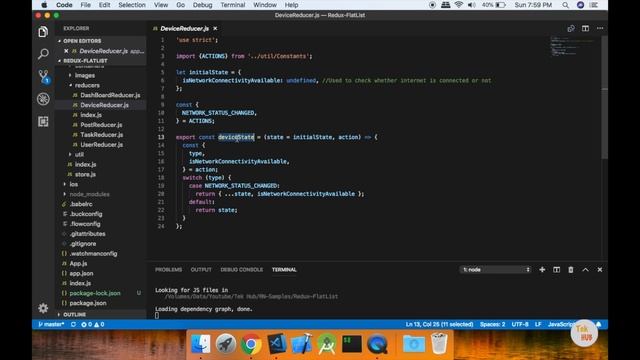The height and width of the screenshot is (360, 640).
Task: Open QuickTime Player from the Dock
Action: (x=377, y=344)
